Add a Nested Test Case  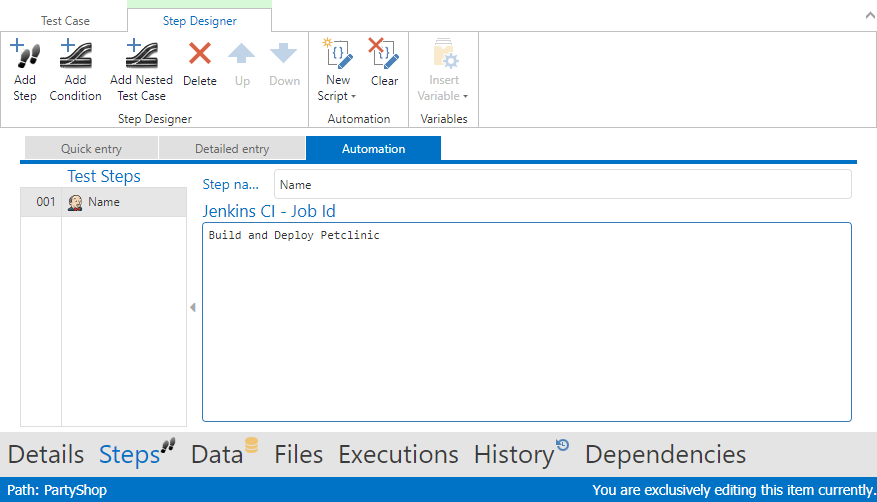tap(141, 55)
